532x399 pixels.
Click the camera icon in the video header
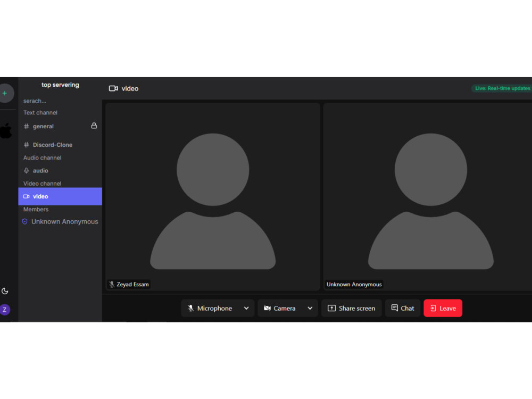pyautogui.click(x=113, y=88)
